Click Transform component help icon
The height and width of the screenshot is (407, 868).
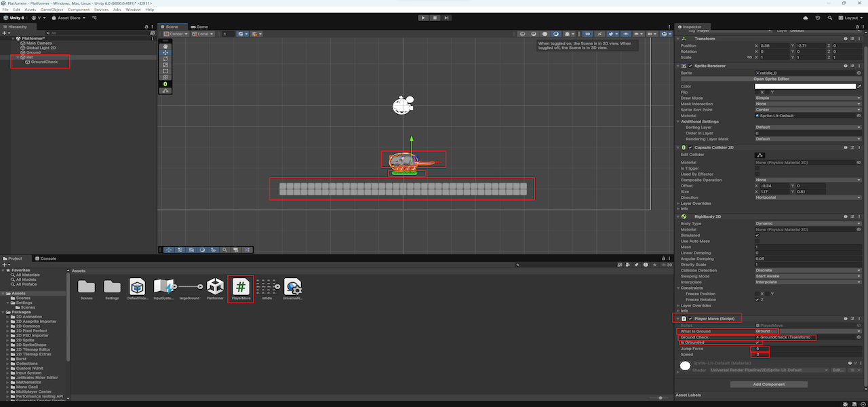(845, 39)
